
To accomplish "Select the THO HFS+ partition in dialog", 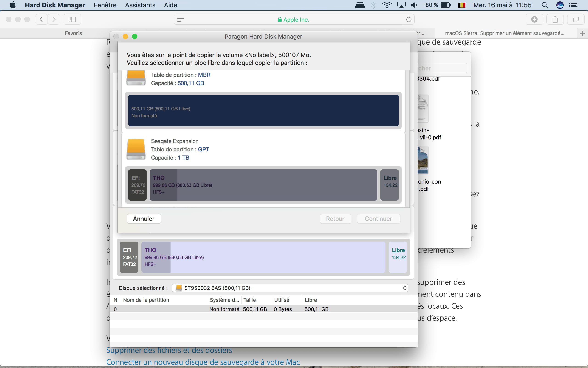I will [x=263, y=185].
